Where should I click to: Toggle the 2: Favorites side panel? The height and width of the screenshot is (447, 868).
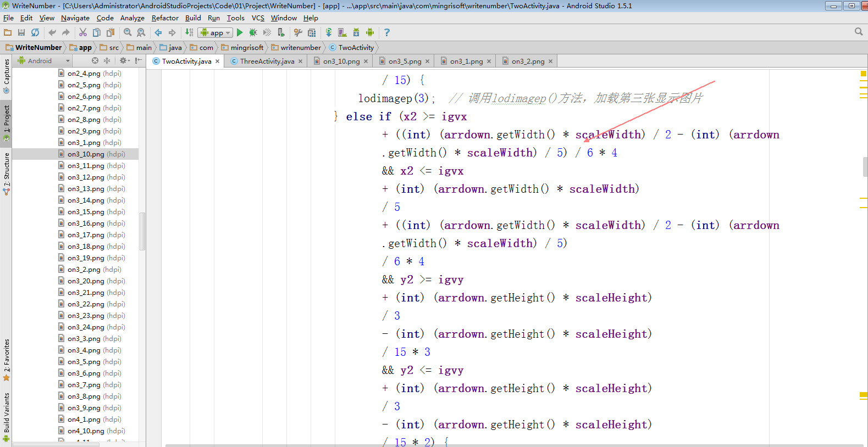6,360
